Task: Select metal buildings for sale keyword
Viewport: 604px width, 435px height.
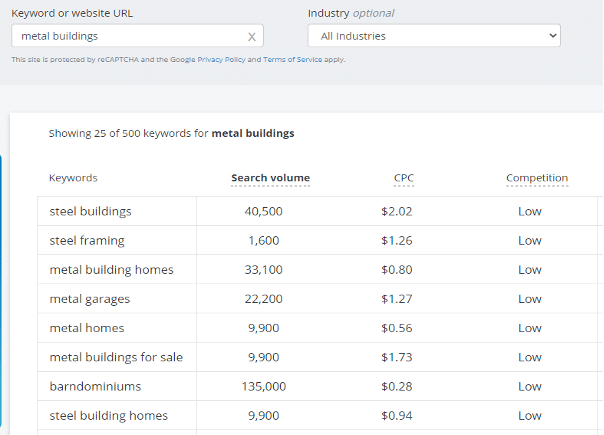Action: pyautogui.click(x=116, y=357)
